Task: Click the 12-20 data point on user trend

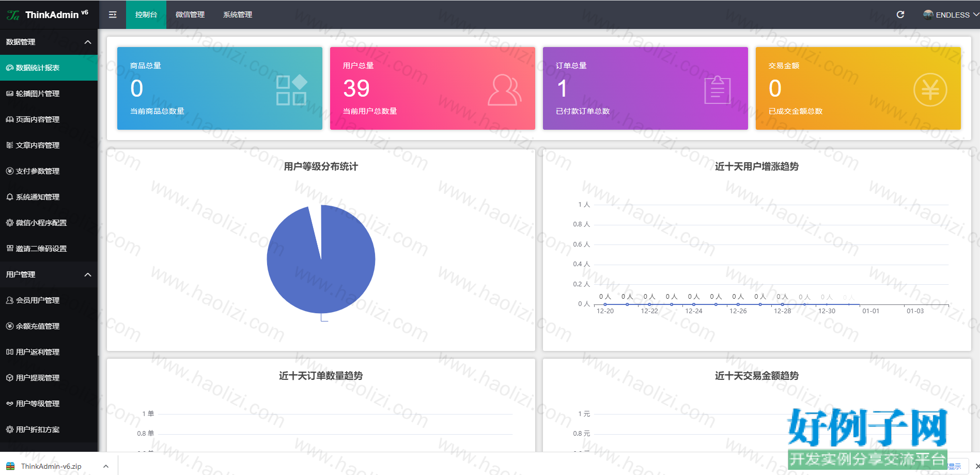Action: click(605, 304)
